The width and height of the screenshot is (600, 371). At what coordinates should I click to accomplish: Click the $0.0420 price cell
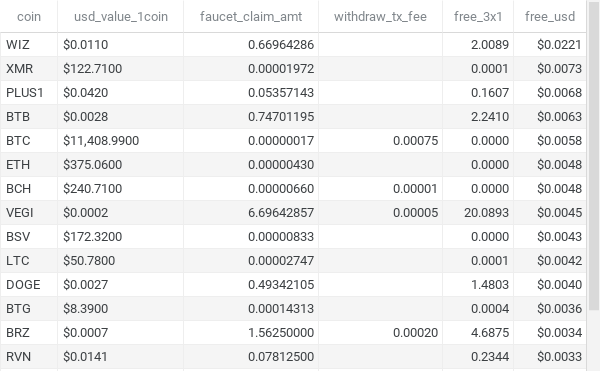click(x=121, y=93)
